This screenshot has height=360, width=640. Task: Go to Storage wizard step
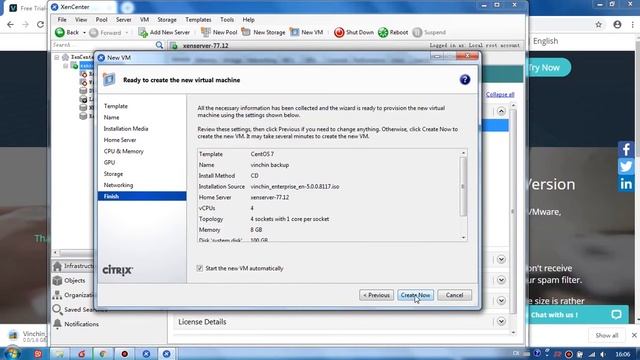click(113, 174)
